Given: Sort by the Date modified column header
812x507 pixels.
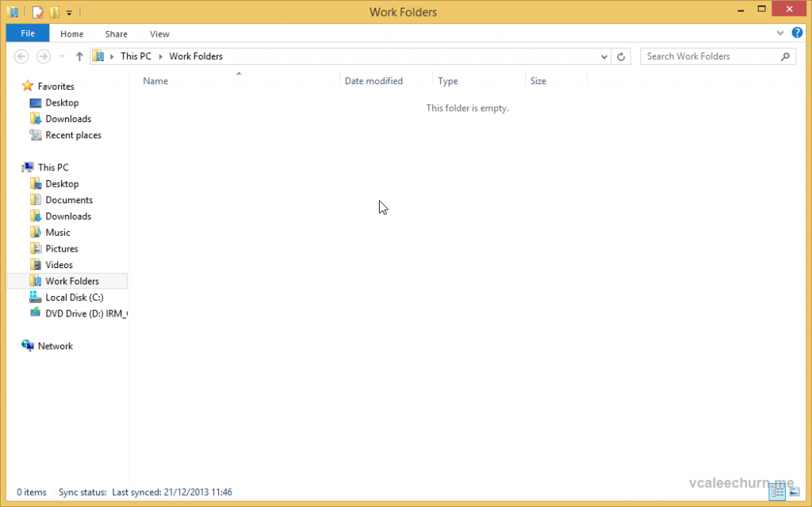Looking at the screenshot, I should click(373, 80).
